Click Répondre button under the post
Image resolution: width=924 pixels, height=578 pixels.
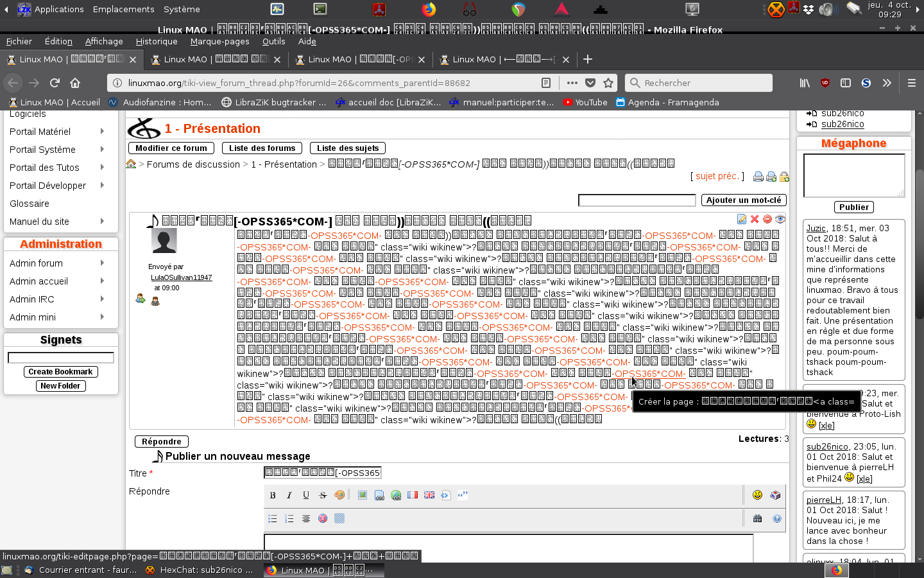pos(162,442)
